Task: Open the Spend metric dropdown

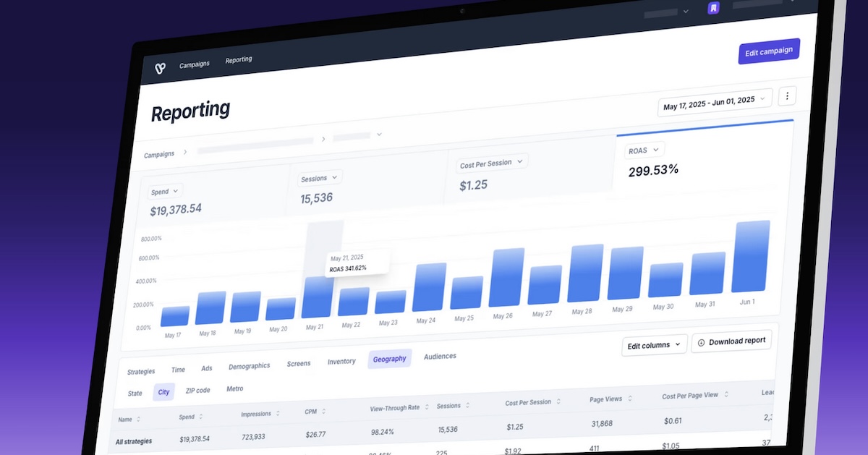Action: pos(166,192)
